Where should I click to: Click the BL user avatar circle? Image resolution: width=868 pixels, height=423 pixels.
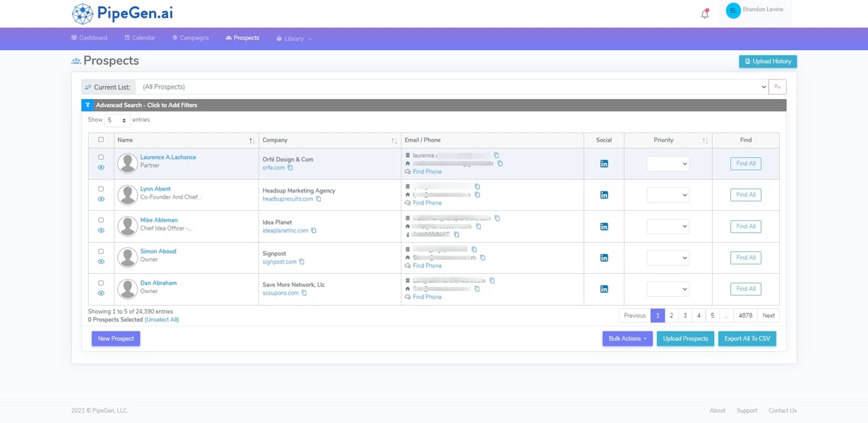pos(733,11)
